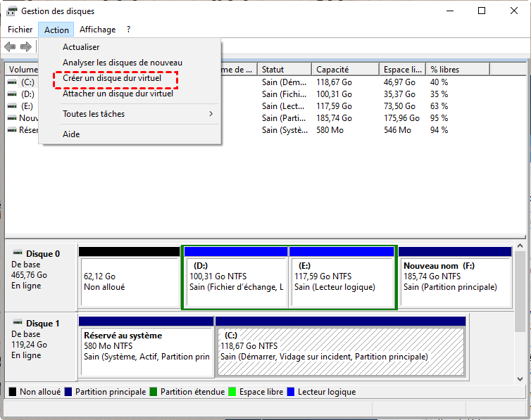Open the Affichage menu
Screen dimensions: 531x420
click(97, 30)
